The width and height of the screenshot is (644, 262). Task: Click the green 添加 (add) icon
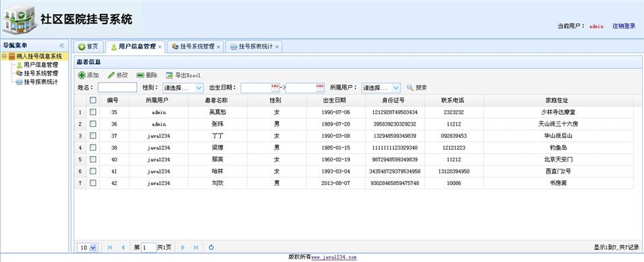pyautogui.click(x=82, y=76)
